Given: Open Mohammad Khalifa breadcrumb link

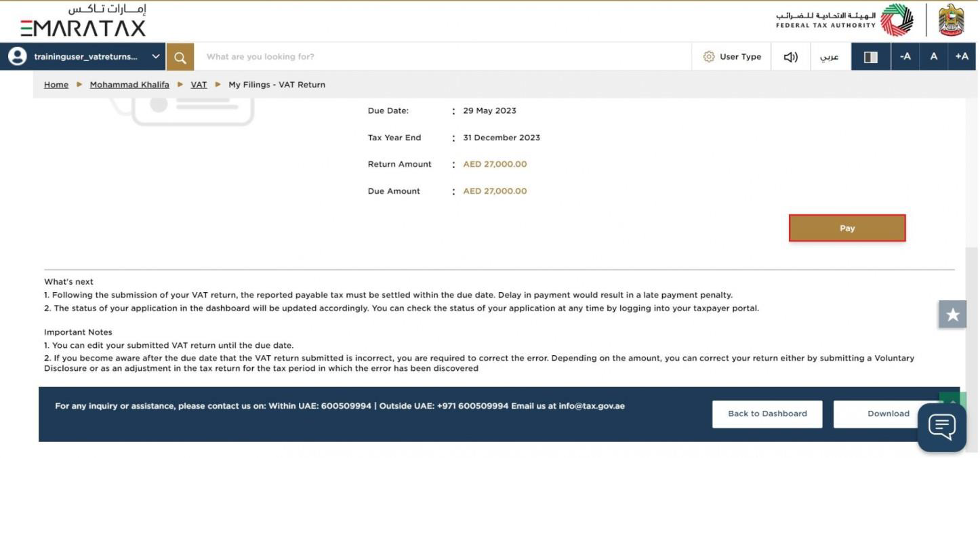Looking at the screenshot, I should [x=129, y=85].
